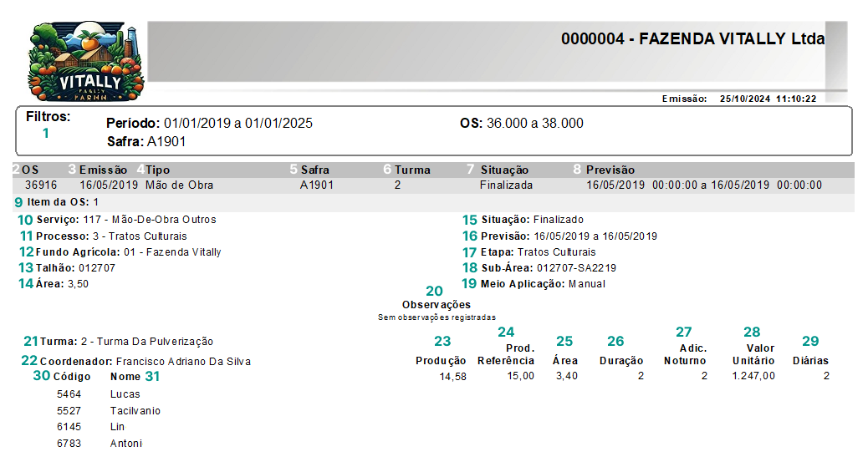Screen dimensions: 868x462
Task: Click the OS number 36916
Action: 41,185
